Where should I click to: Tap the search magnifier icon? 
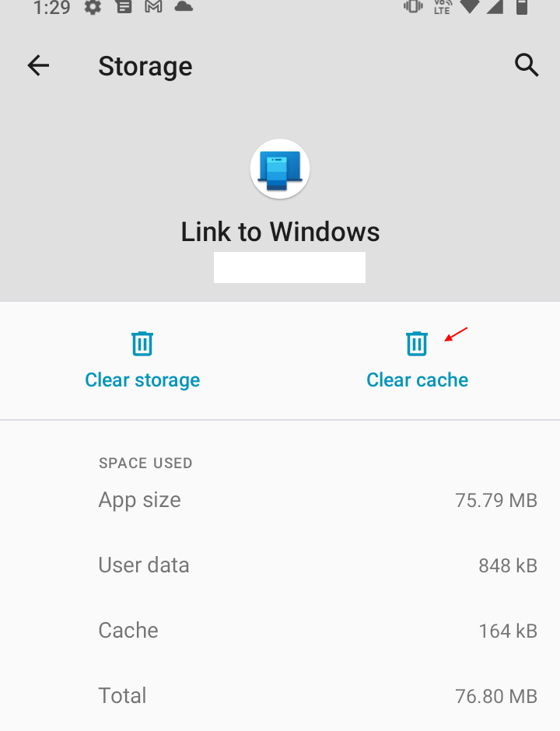[527, 65]
